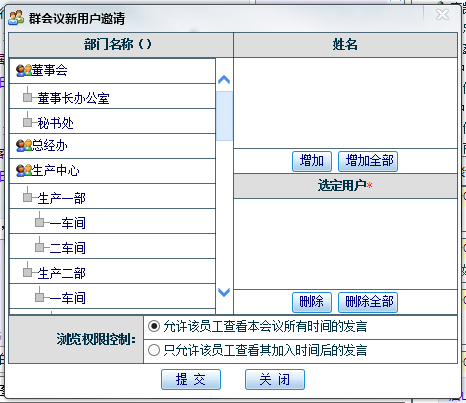Click the dialog title user-group icon
This screenshot has height=403, width=466.
[16, 17]
